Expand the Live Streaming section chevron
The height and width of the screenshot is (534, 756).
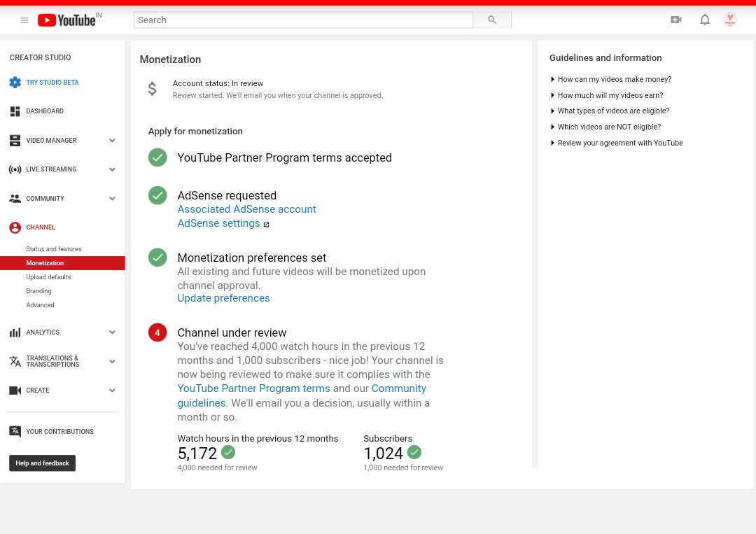coord(112,169)
